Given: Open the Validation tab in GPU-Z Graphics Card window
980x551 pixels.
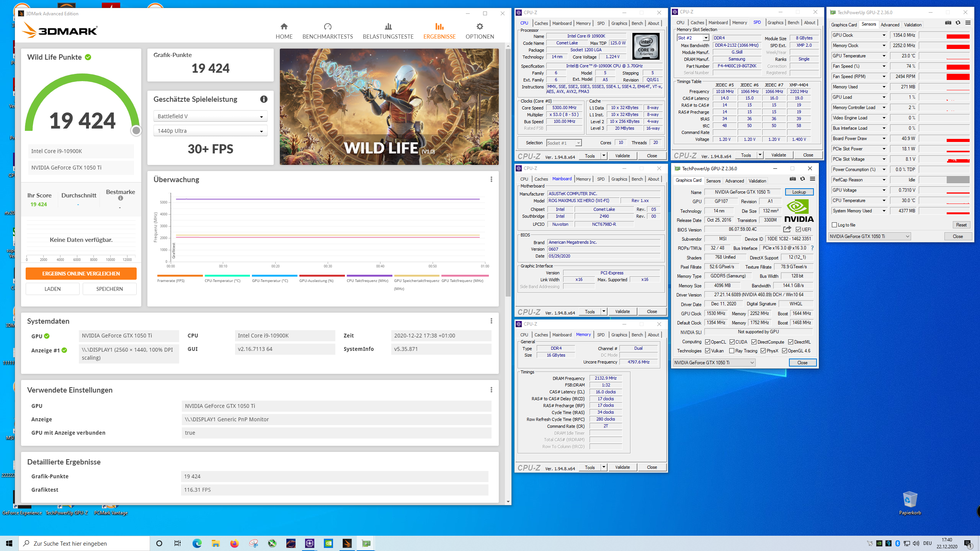Looking at the screenshot, I should 757,181.
